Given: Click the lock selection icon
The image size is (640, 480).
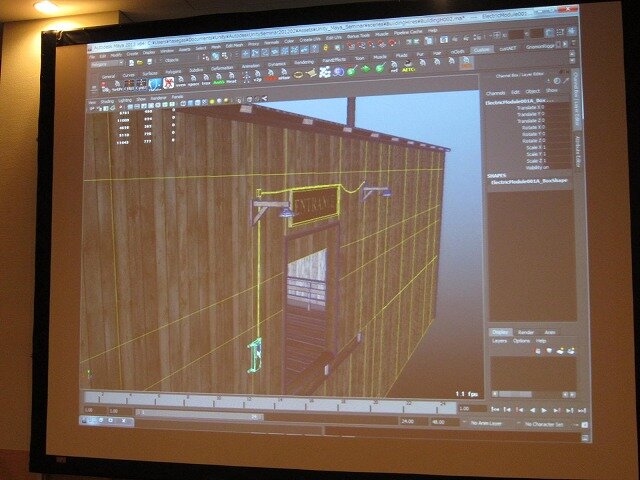Looking at the screenshot, I should [x=325, y=48].
